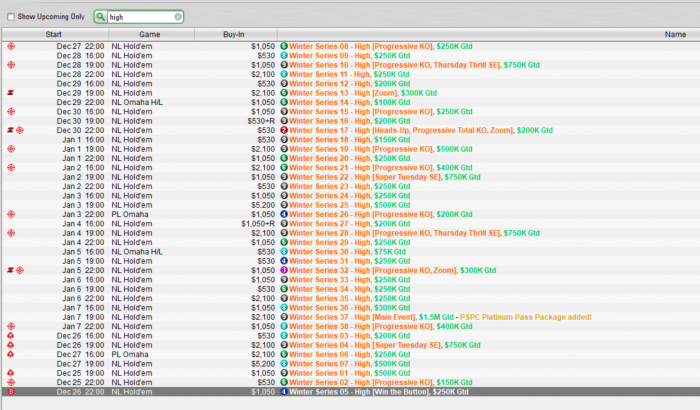The image size is (700, 410).
Task: Select Winter Series 30 - High, $75K Gtd
Action: click(347, 252)
